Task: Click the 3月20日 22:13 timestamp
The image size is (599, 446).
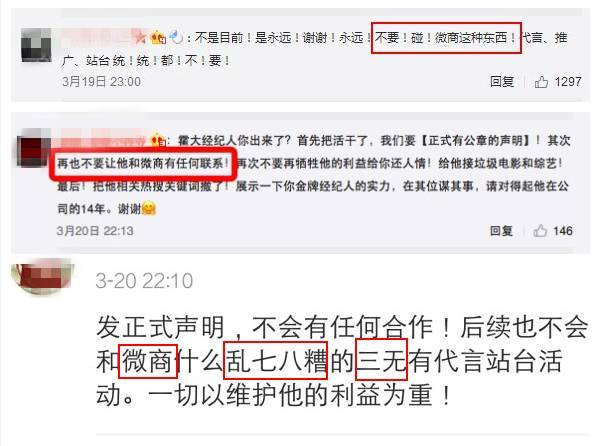Action: [x=95, y=231]
